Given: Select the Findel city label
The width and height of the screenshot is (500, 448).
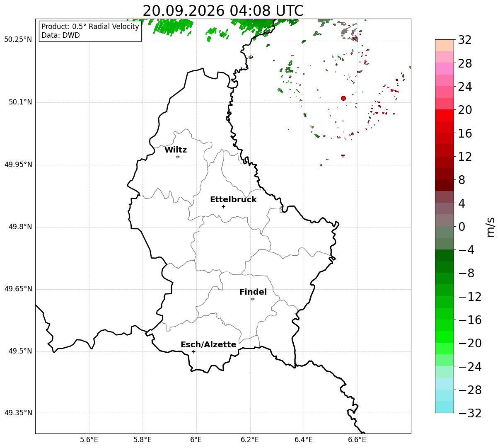Looking at the screenshot, I should [x=253, y=292].
